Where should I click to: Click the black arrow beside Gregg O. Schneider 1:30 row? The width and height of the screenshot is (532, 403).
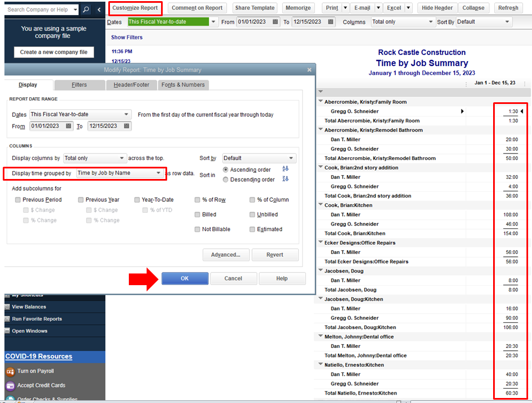point(462,111)
